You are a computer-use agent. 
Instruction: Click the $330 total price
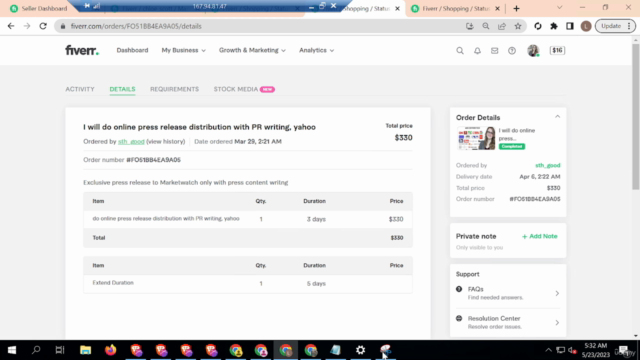[403, 138]
